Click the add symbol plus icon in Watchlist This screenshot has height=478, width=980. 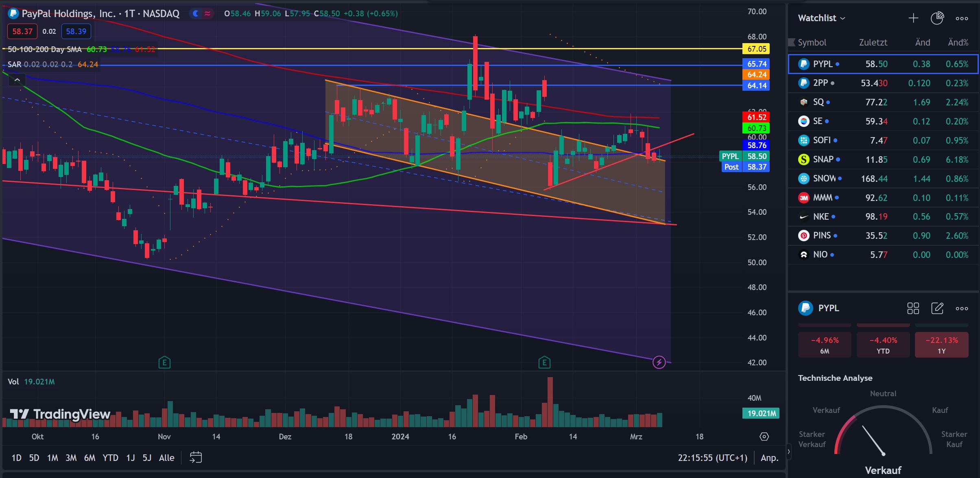pyautogui.click(x=913, y=18)
